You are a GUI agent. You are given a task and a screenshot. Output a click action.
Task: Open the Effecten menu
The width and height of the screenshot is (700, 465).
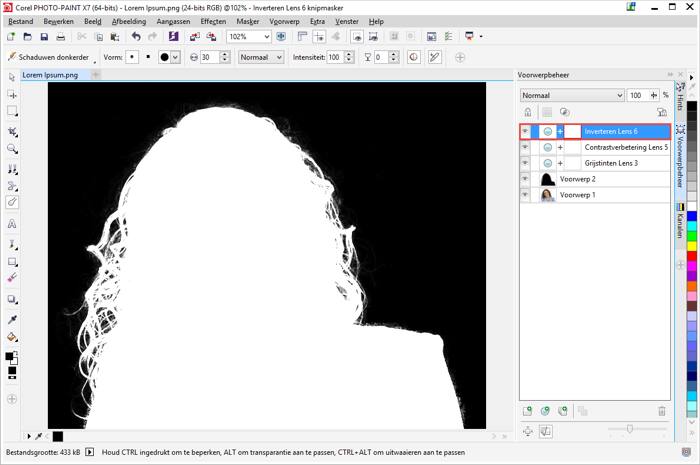213,21
